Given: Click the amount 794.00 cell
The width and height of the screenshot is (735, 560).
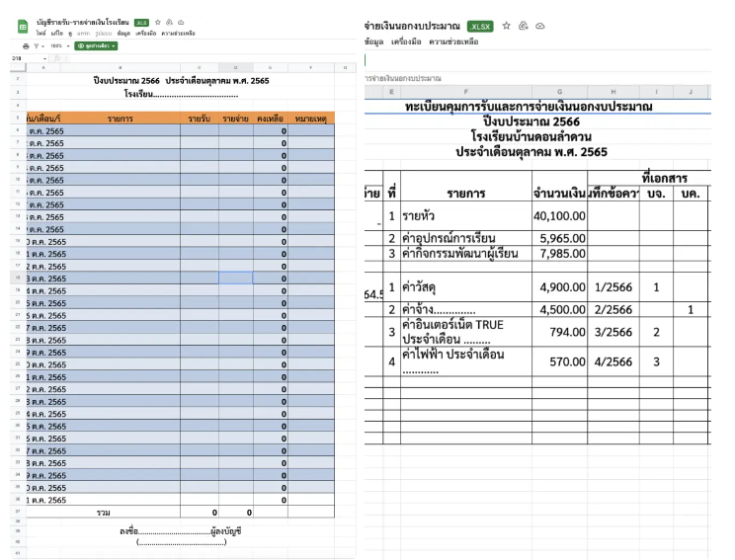Looking at the screenshot, I should click(560, 332).
